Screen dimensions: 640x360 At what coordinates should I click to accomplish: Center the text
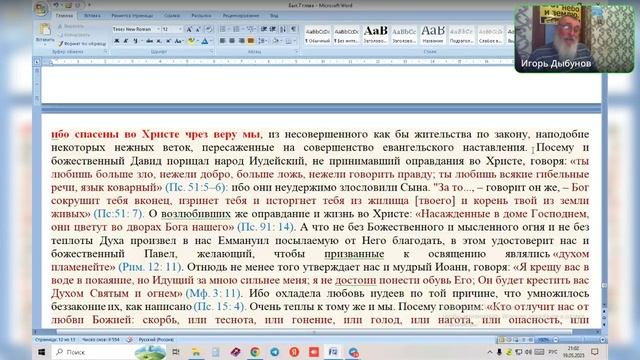(x=232, y=41)
